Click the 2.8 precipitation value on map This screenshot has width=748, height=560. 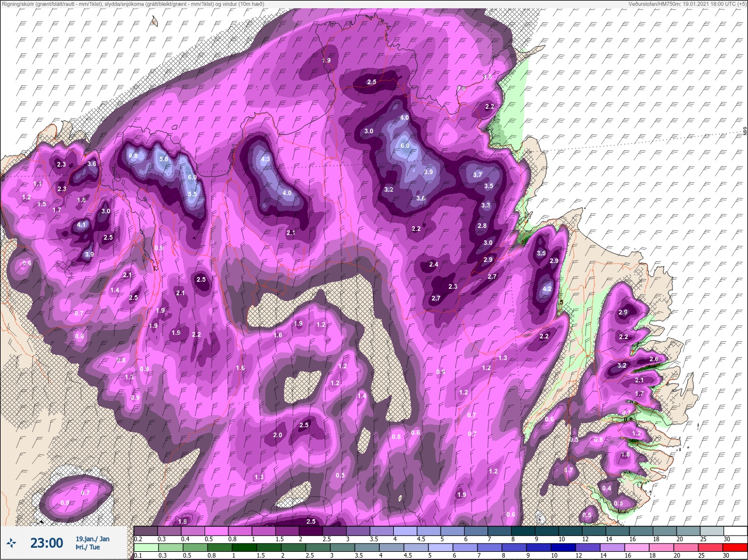click(482, 226)
